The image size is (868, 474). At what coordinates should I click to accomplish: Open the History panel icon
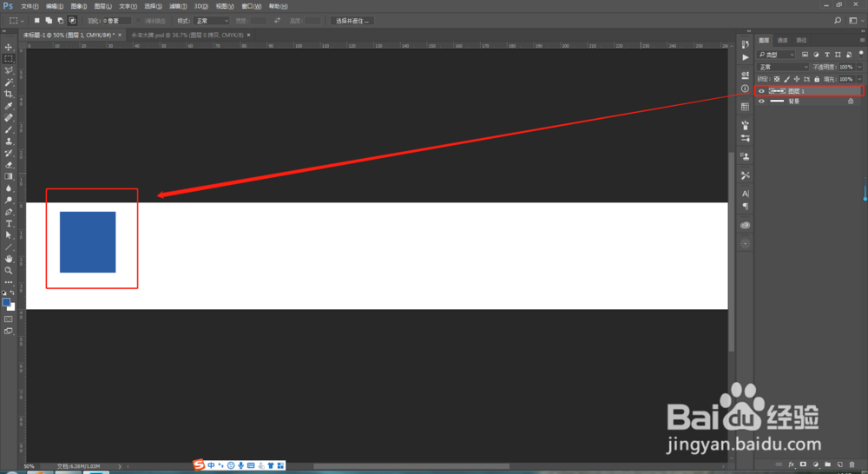coord(745,45)
